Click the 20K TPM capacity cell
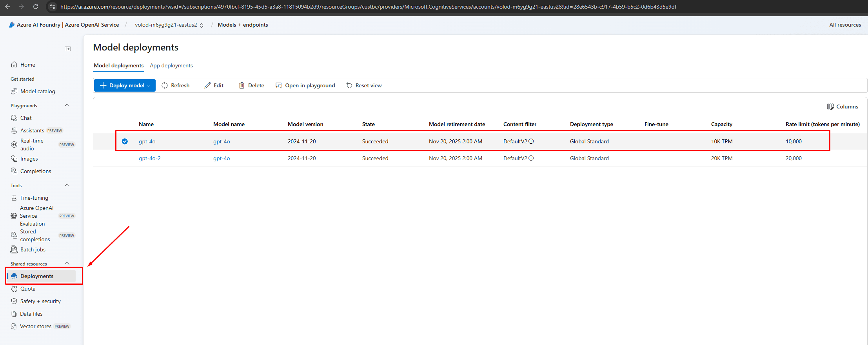 click(722, 158)
